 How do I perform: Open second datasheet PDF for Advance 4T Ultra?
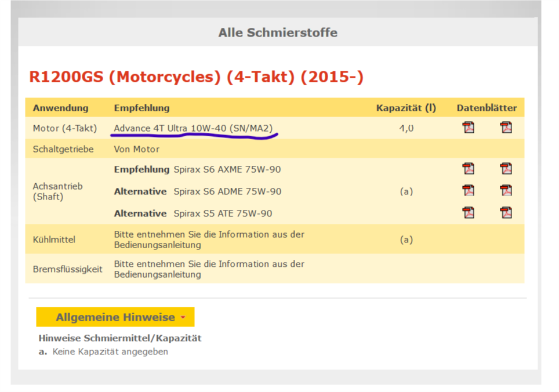point(506,127)
